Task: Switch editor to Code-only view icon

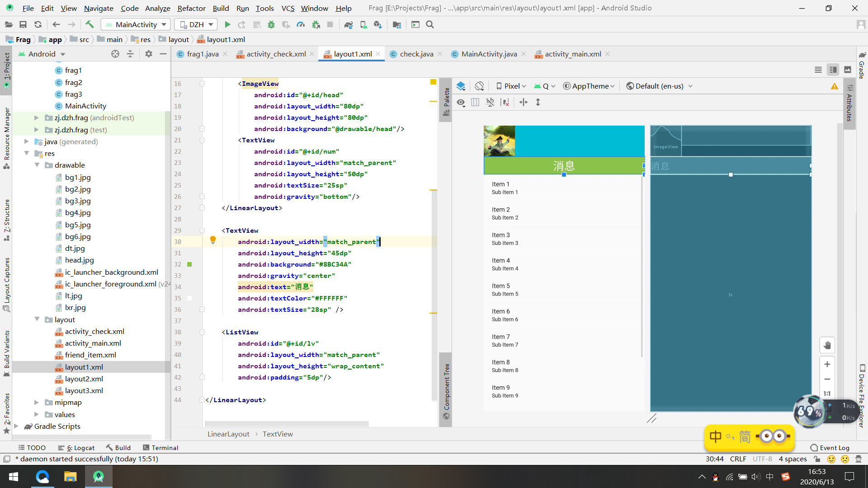Action: tap(818, 70)
